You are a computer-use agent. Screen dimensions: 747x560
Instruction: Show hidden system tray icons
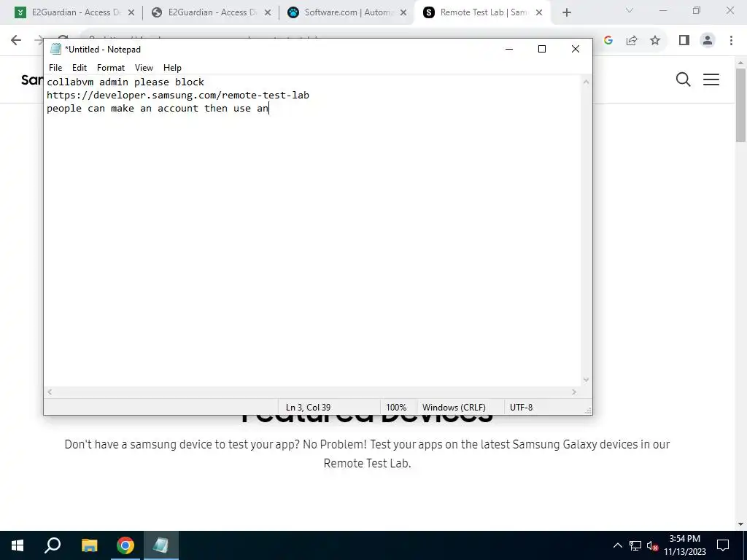617,545
